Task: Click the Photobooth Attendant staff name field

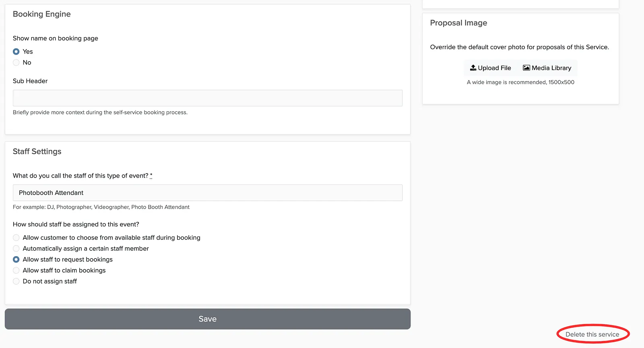Action: coord(208,193)
